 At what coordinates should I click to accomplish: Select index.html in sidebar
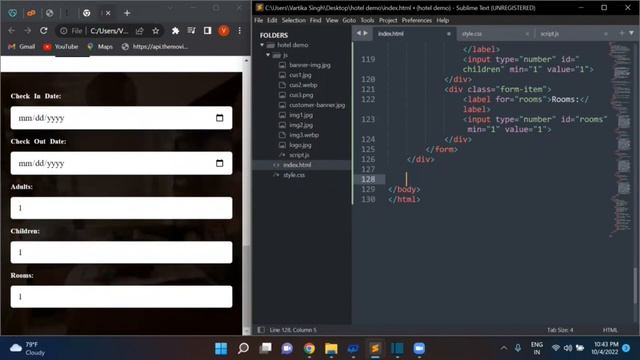[x=297, y=165]
